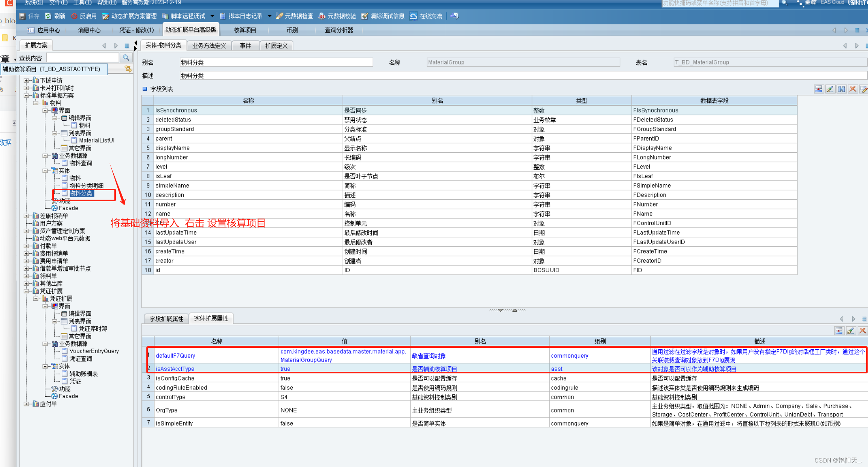Select the 物料分类明细 entity in tree

[x=87, y=186]
